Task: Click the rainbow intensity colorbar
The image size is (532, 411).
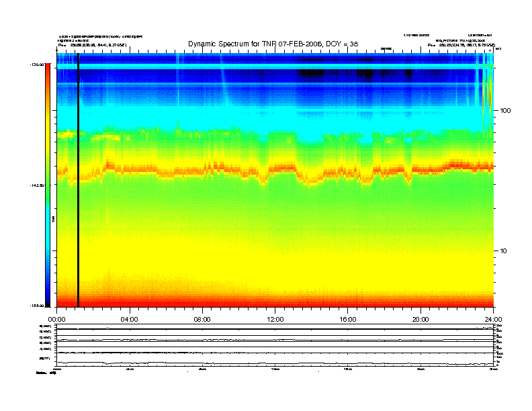Action: (48, 185)
